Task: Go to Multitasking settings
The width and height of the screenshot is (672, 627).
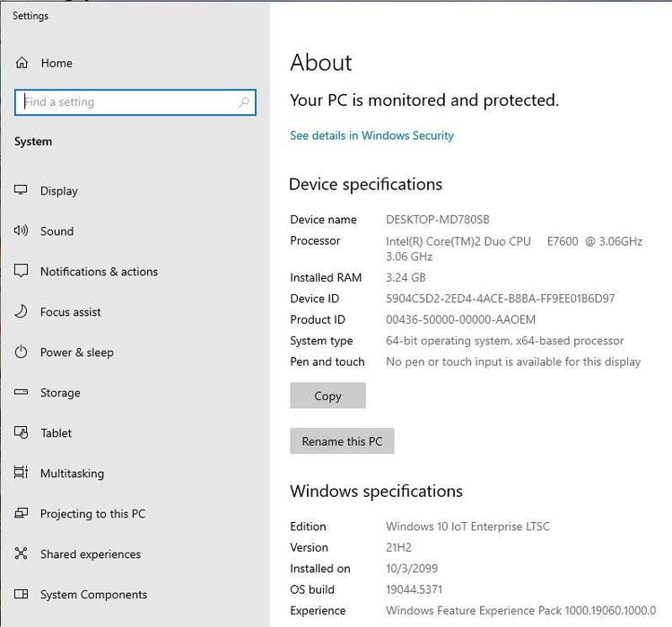Action: 72,473
